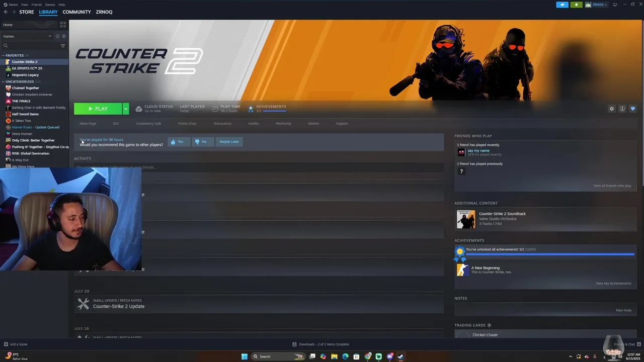Open the Help menu
The height and width of the screenshot is (362, 644).
(62, 5)
